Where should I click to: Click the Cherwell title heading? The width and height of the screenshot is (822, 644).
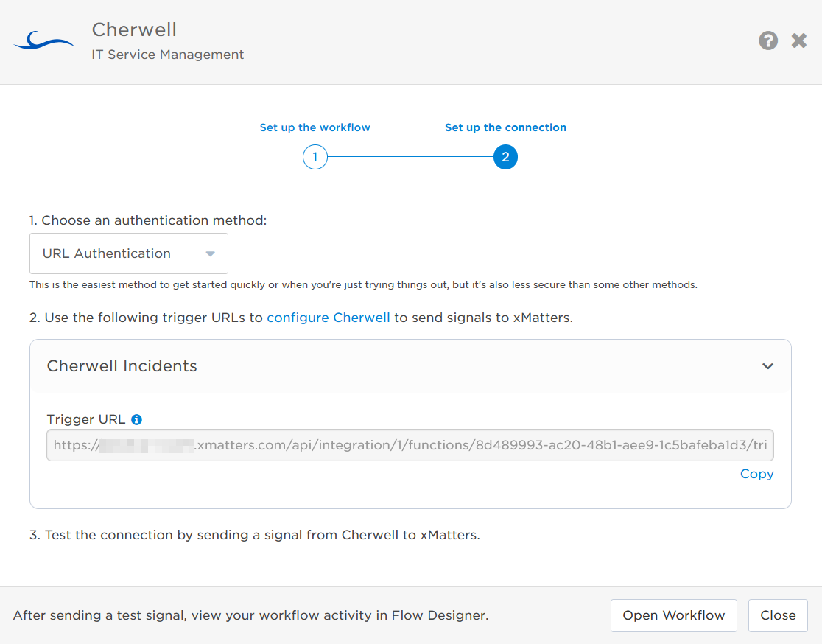[x=134, y=30]
